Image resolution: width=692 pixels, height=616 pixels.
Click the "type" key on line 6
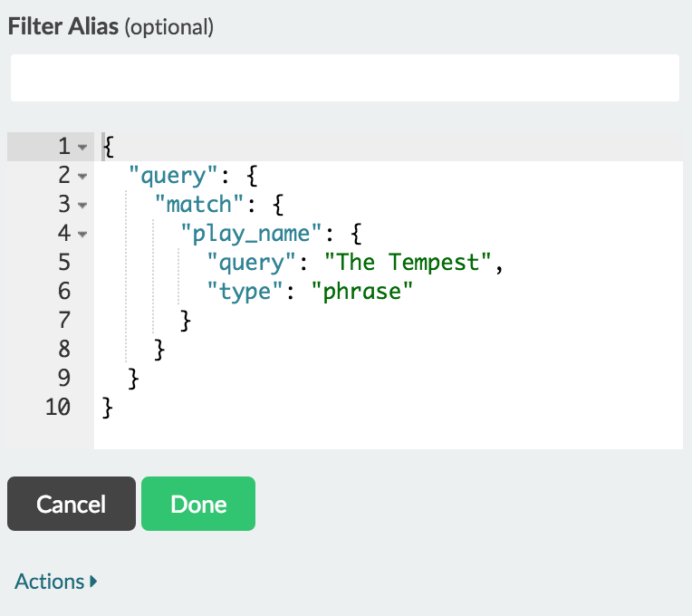(x=246, y=292)
